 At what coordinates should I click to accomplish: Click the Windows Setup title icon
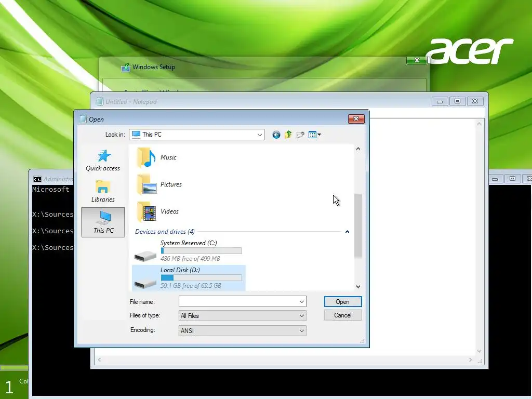126,68
